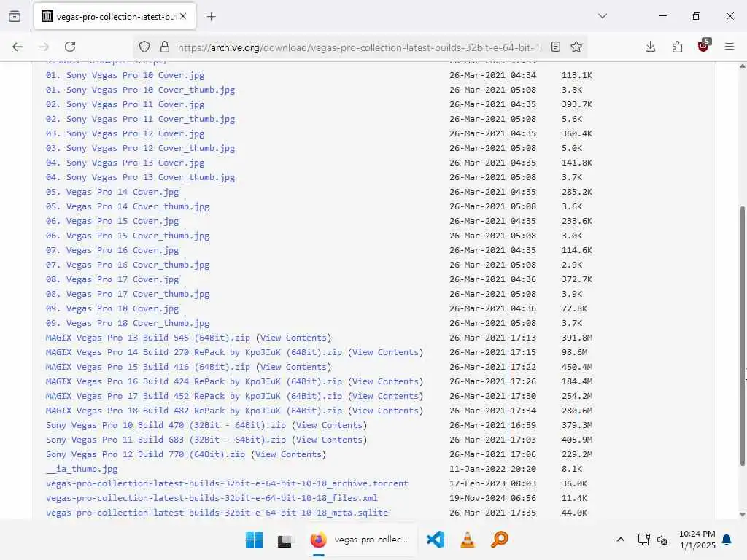Open 04. Sony Vegas Pro 13 Cover_thumb.jpg

[140, 177]
